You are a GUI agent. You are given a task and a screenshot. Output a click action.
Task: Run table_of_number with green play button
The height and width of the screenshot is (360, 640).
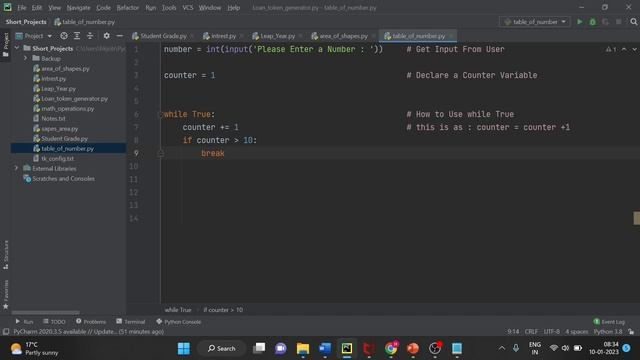coord(580,22)
